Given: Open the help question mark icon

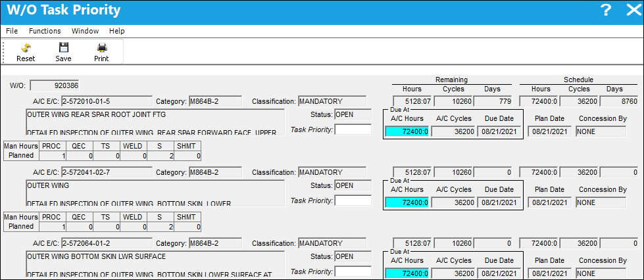Looking at the screenshot, I should [605, 11].
